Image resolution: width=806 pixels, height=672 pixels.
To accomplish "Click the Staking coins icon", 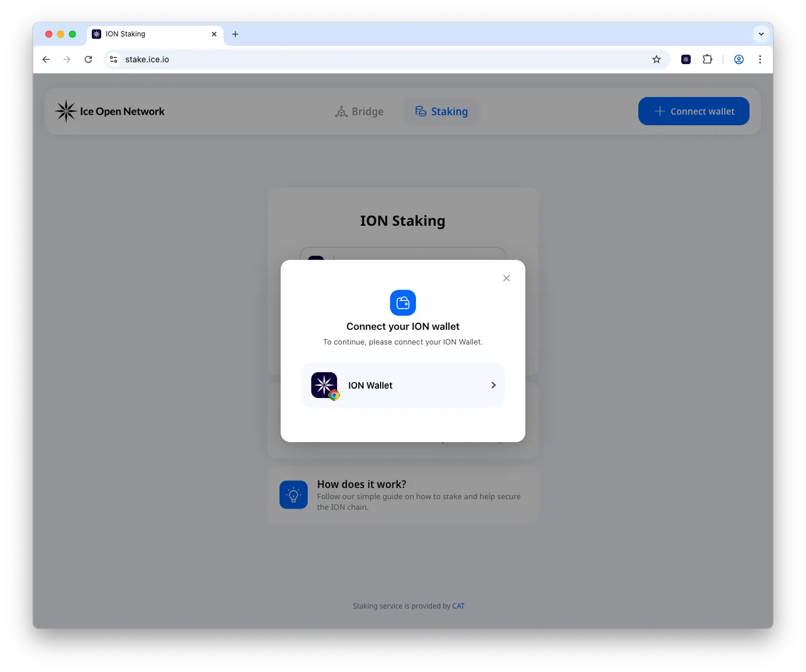I will [421, 111].
